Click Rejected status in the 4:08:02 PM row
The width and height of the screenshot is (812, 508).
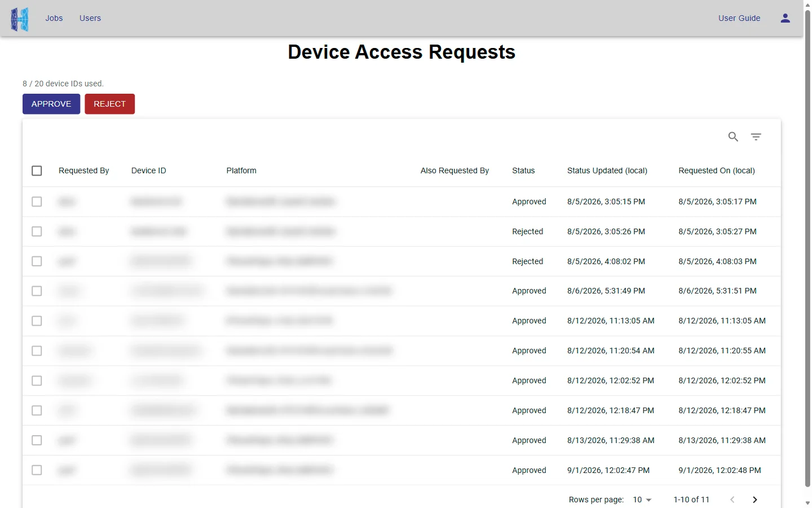pyautogui.click(x=527, y=261)
